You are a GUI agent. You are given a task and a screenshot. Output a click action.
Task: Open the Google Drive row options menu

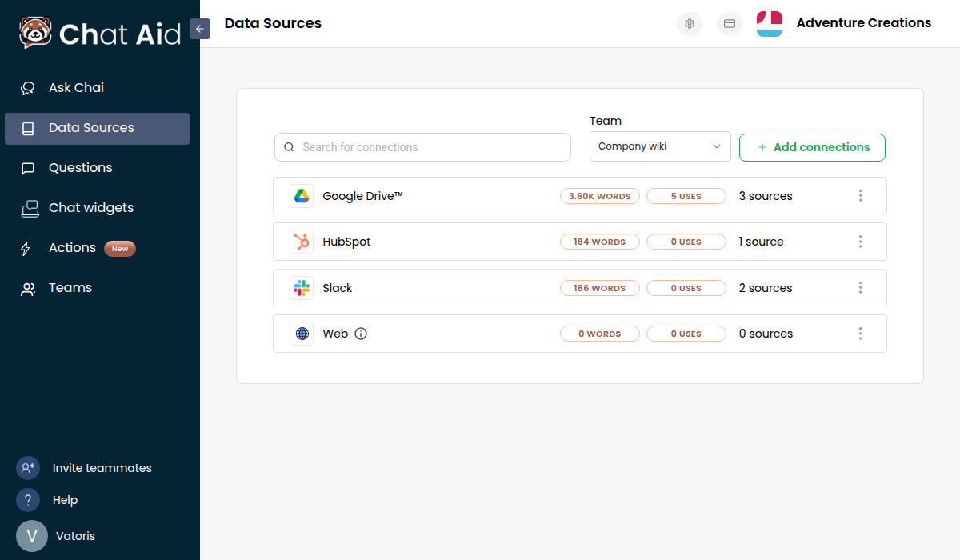coord(861,196)
